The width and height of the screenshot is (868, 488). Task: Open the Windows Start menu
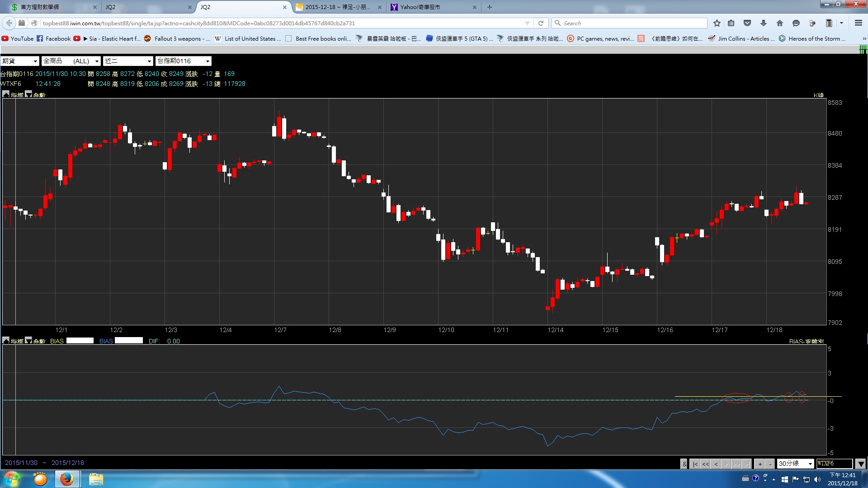coord(12,479)
